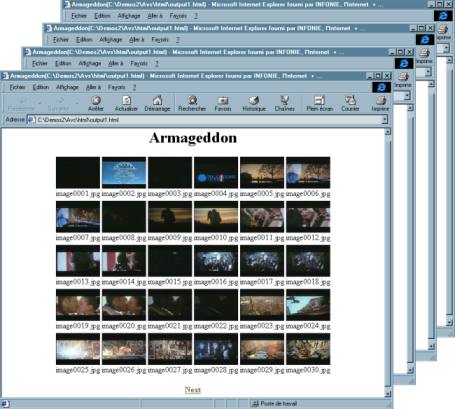Open thumbnail image0025.jpg
455x409 pixels.
(x=78, y=349)
